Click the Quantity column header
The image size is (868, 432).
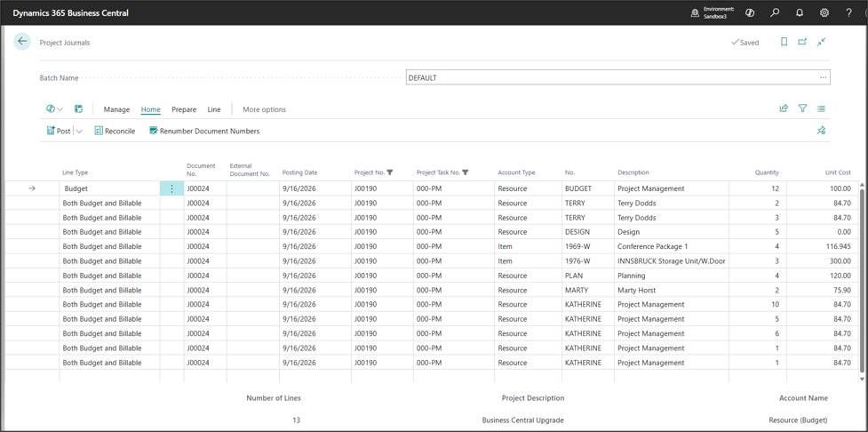(x=767, y=172)
